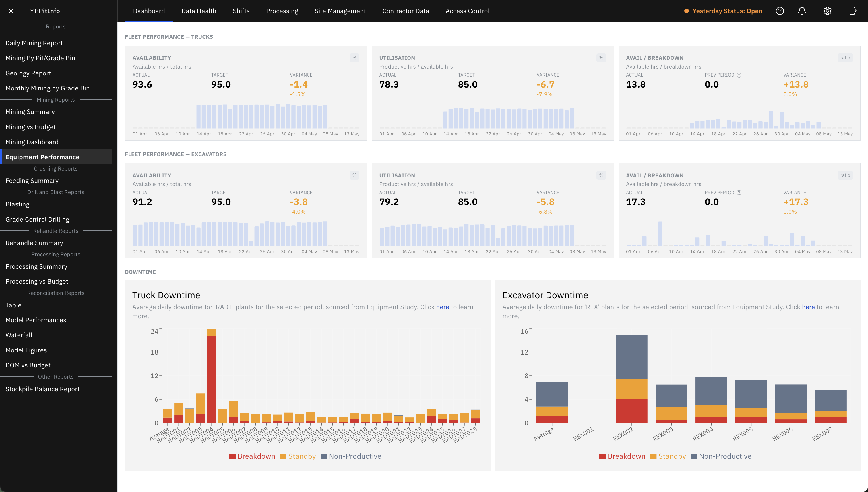868x492 pixels.
Task: Open Waterfall report
Action: pos(56,335)
